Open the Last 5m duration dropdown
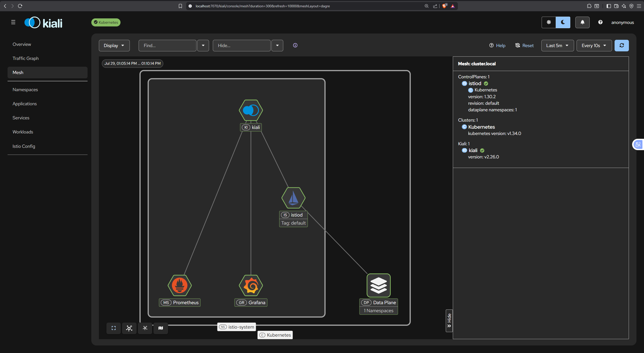The image size is (644, 353). 557,46
